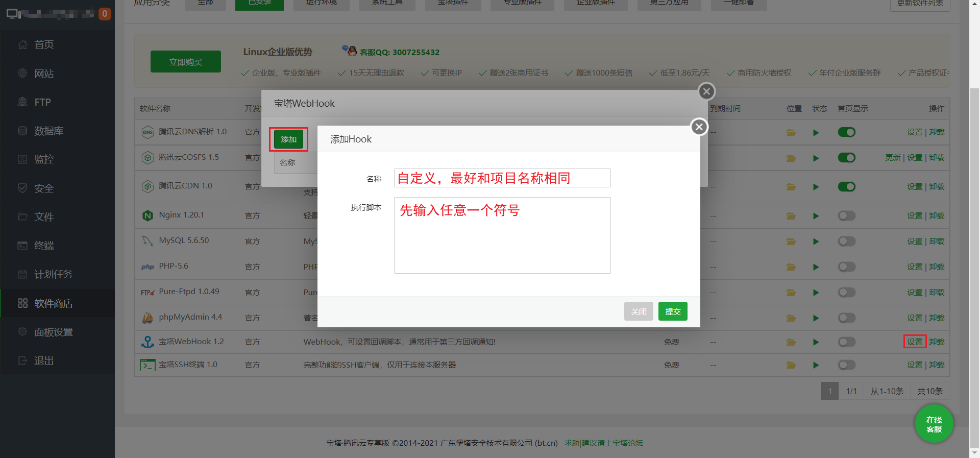Click the MySQL app icon
Screen dimensions: 980x458
tap(148, 241)
